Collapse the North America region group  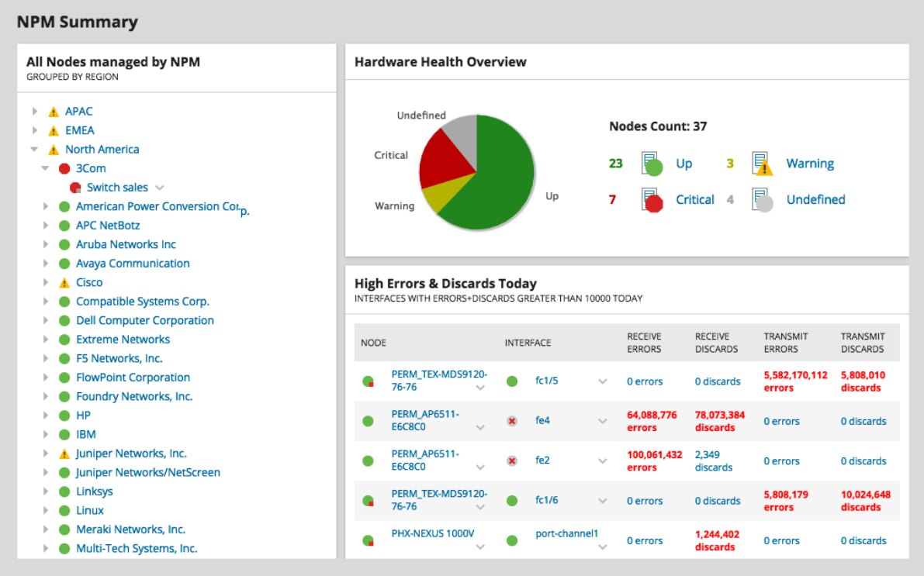pyautogui.click(x=33, y=149)
